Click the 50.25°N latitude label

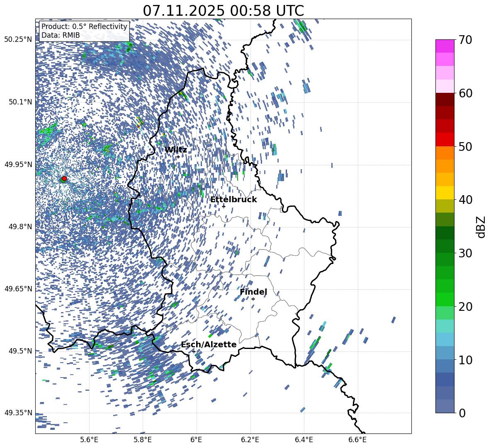(x=18, y=39)
